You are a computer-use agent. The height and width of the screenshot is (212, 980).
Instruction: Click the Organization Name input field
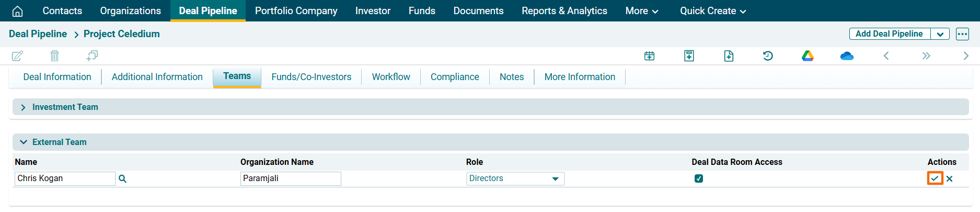pos(291,178)
